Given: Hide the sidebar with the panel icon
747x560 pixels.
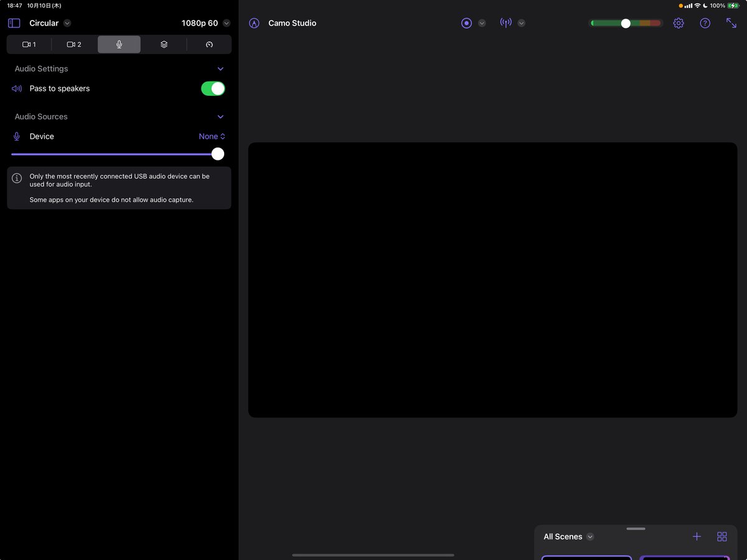Looking at the screenshot, I should point(14,23).
